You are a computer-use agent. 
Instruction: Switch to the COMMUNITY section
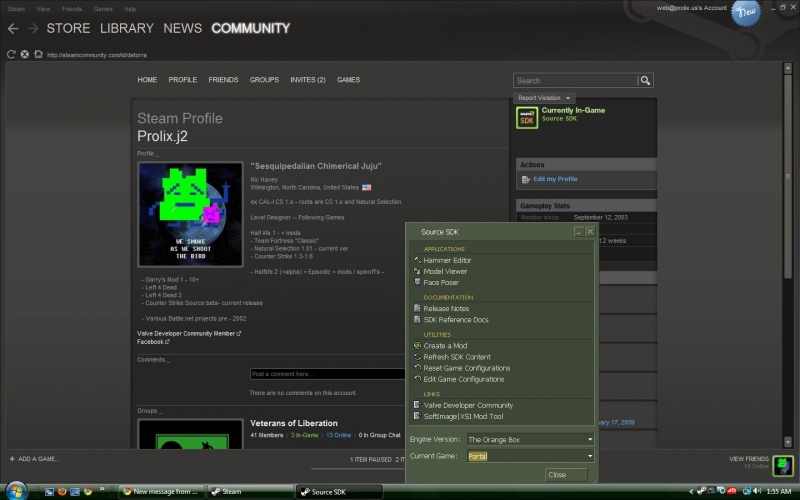click(x=251, y=29)
